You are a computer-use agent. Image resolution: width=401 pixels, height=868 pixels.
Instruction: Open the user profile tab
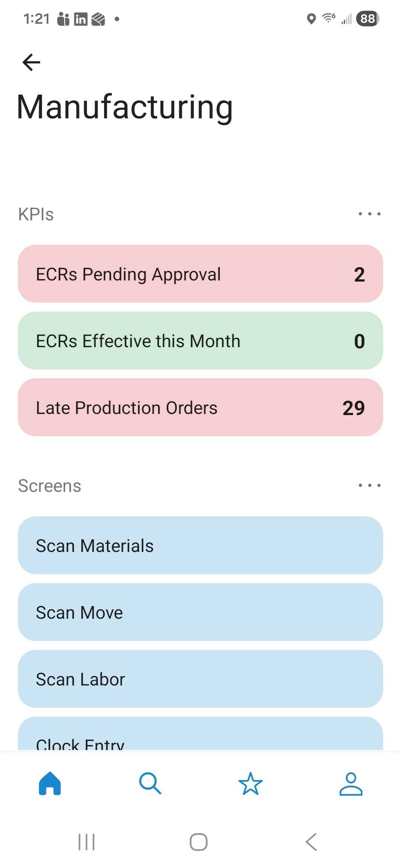tap(351, 783)
